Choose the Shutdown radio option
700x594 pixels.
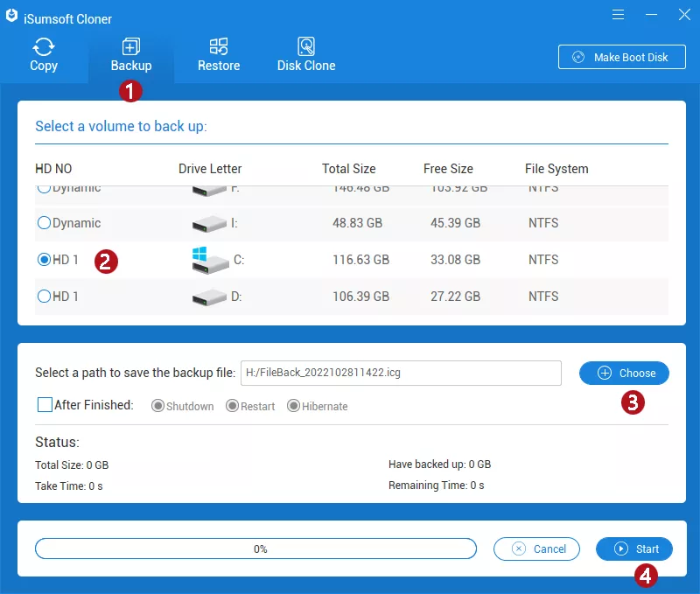click(158, 406)
